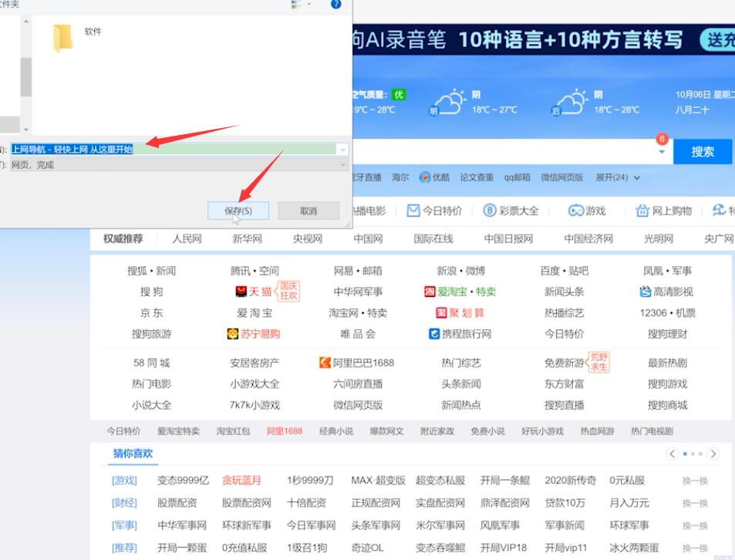Click the 阿里巴巴1688 icon link
Viewport: 735px width, 560px height.
[x=357, y=363]
